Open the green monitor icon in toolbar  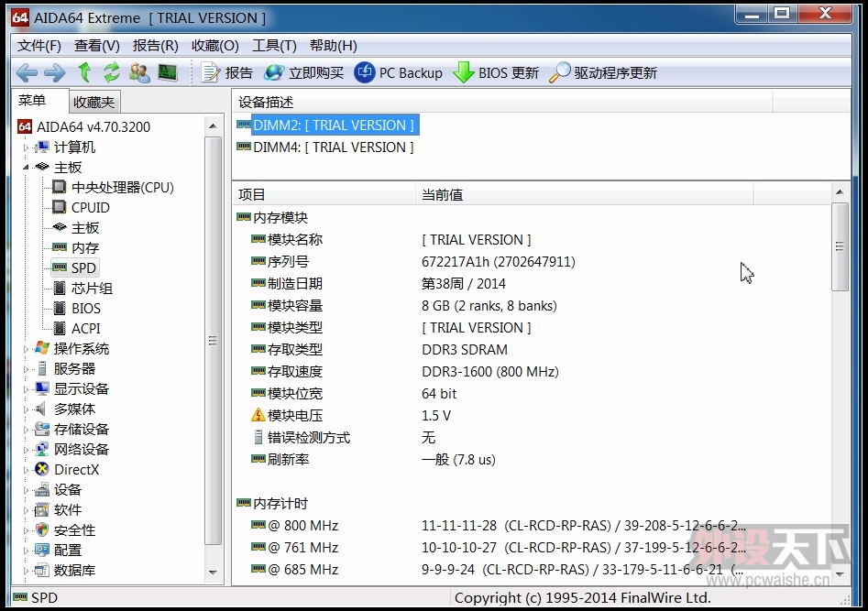coord(167,72)
